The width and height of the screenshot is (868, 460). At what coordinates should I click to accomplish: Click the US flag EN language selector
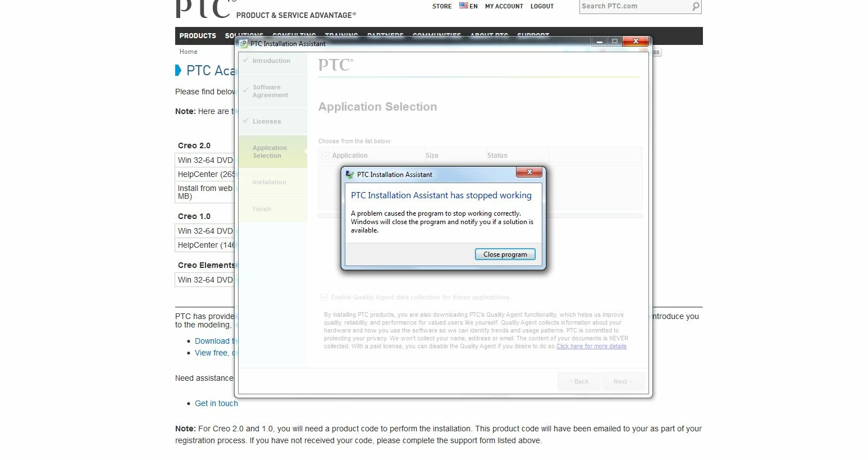pos(468,6)
